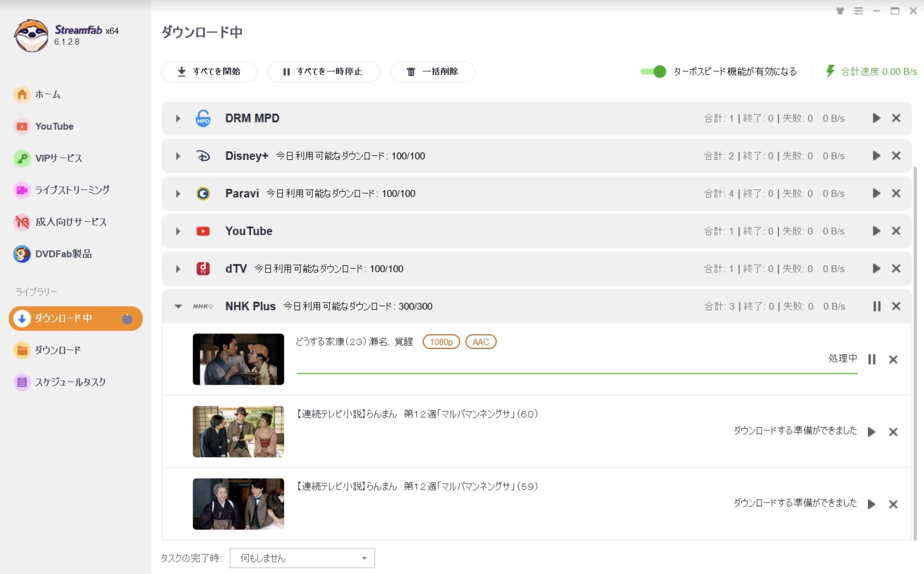Open the hamburger menu in title bar
This screenshot has width=924, height=574.
(858, 11)
